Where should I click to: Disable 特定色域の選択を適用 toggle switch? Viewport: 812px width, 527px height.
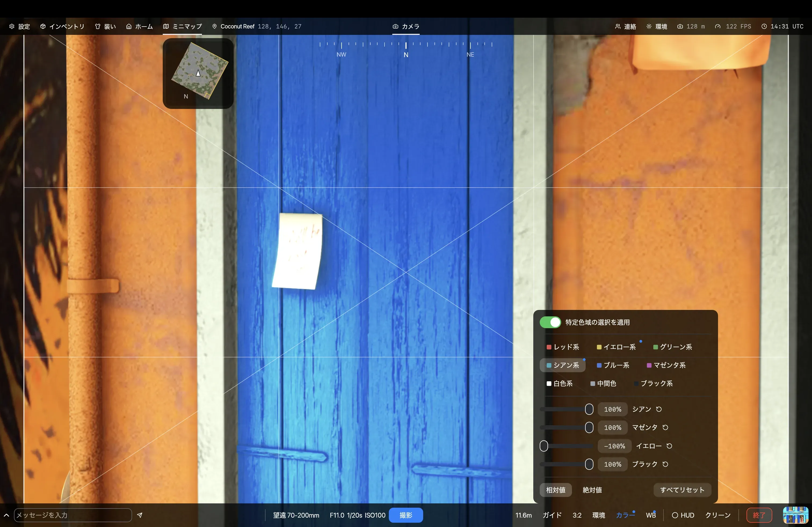pyautogui.click(x=550, y=322)
